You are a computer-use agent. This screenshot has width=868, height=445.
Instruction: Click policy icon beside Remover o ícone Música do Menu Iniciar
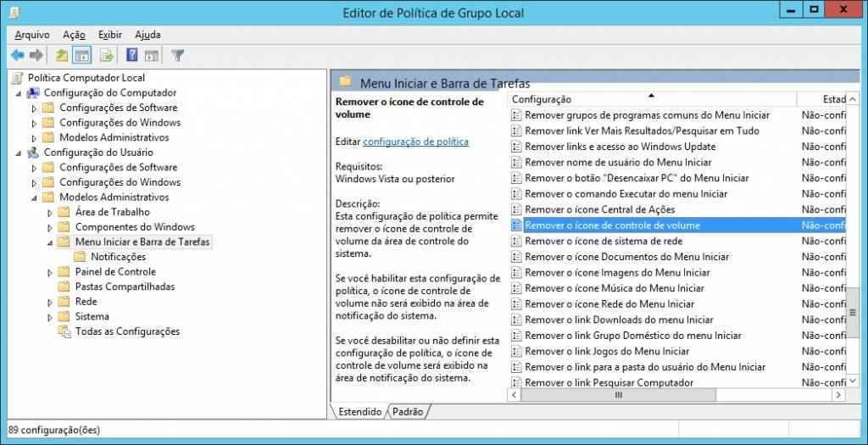(516, 288)
